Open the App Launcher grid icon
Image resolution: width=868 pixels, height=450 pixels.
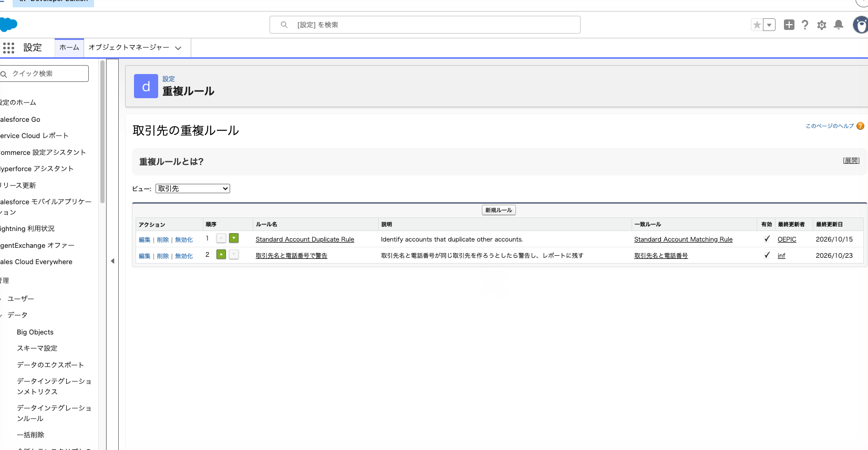[x=8, y=48]
